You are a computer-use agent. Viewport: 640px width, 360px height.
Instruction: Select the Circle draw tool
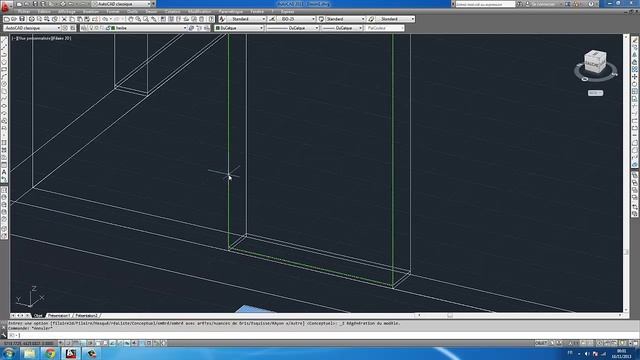(4, 84)
